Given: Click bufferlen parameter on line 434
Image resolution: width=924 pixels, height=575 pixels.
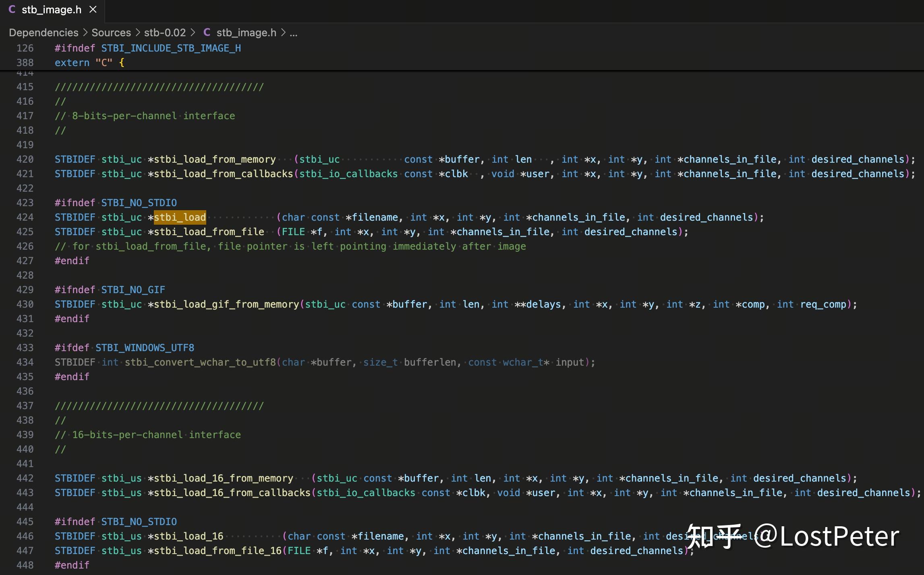Looking at the screenshot, I should point(430,362).
